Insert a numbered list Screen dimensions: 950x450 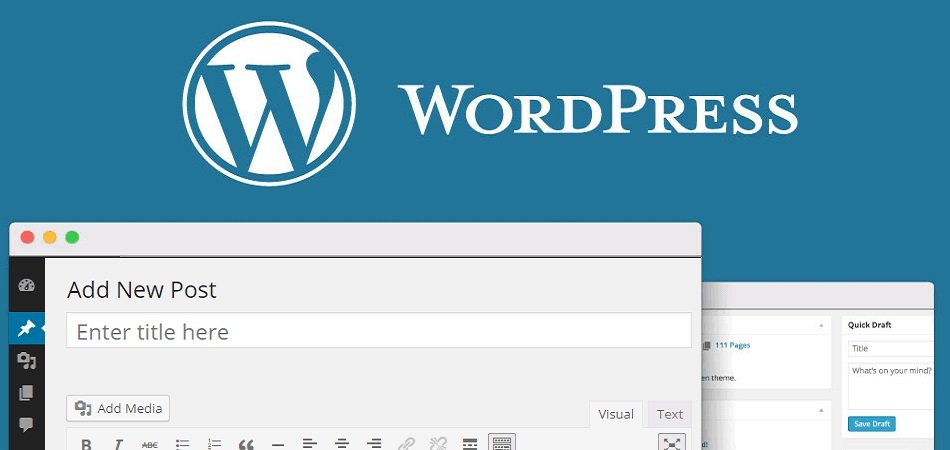(x=214, y=444)
